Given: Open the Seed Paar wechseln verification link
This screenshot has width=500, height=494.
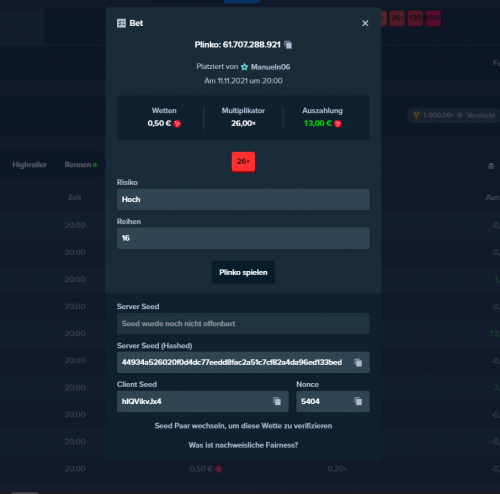Looking at the screenshot, I should point(243,426).
